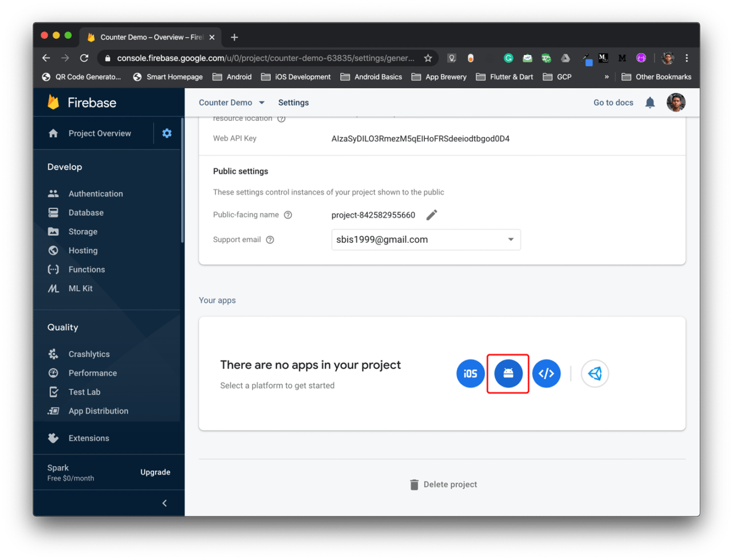Screen dimensions: 733x560
Task: Open the Android Basics bookmarks folder
Action: 371,77
